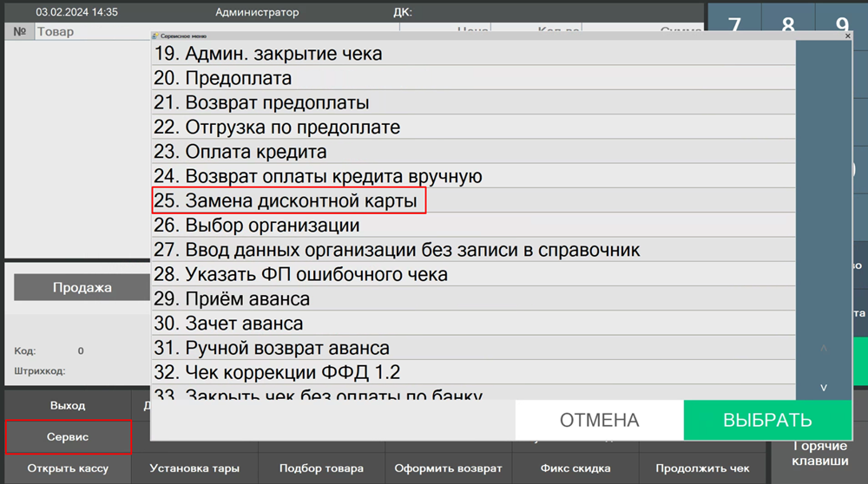Close the service menu window
The image size is (868, 484).
(x=847, y=36)
